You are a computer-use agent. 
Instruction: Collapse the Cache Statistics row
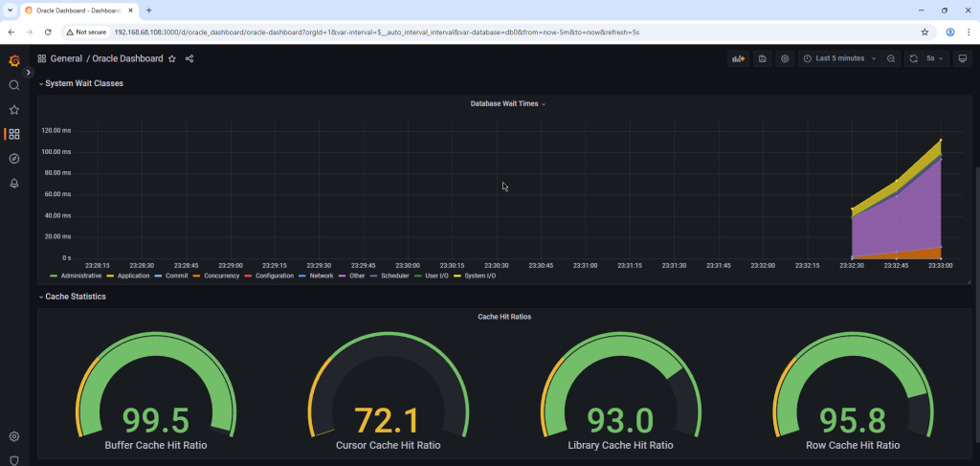pos(75,297)
